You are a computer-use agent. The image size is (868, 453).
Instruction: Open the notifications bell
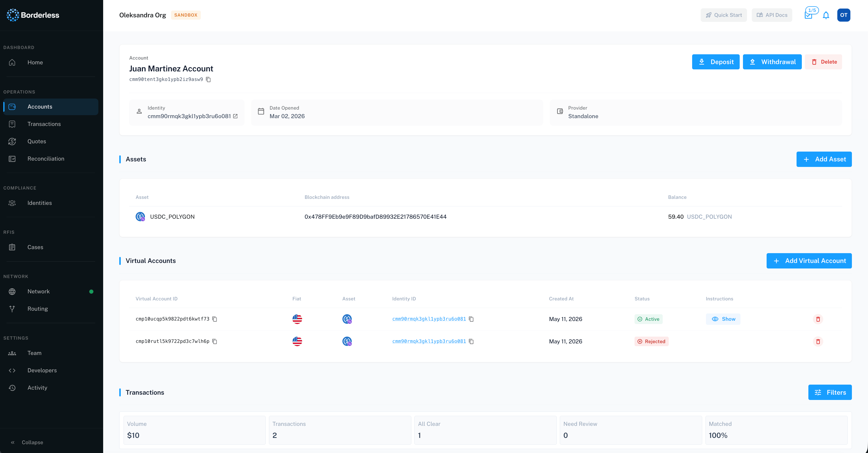point(826,15)
